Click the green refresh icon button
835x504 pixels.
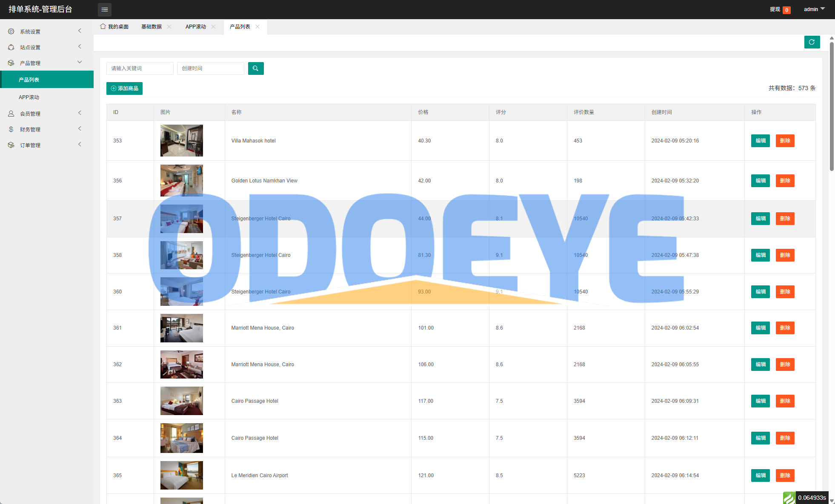click(812, 42)
